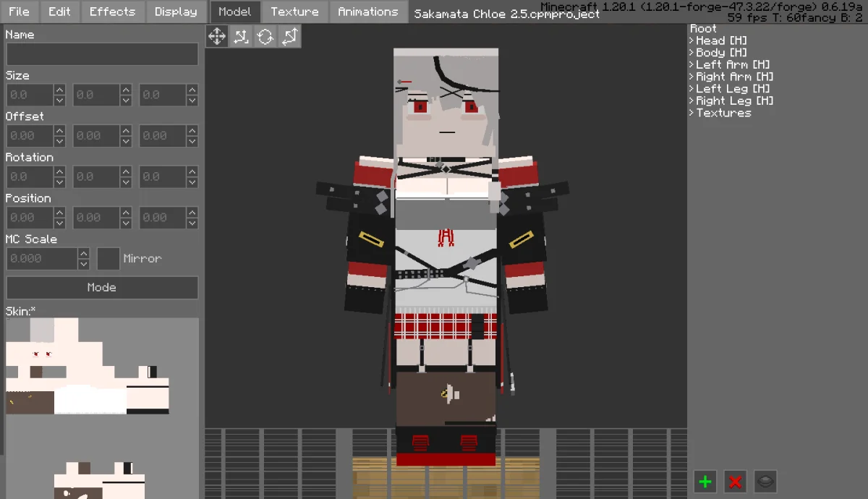Image resolution: width=868 pixels, height=499 pixels.
Task: Select the Root tree entry
Action: [704, 29]
